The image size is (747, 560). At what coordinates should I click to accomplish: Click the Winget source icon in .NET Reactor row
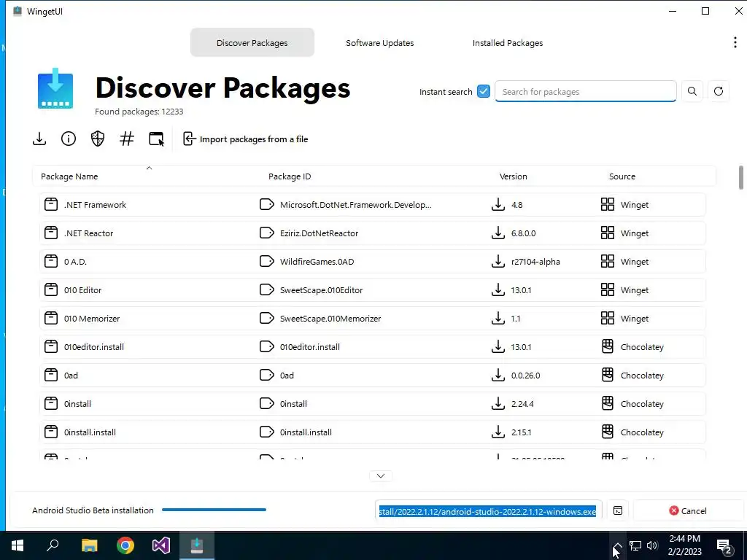coord(608,233)
